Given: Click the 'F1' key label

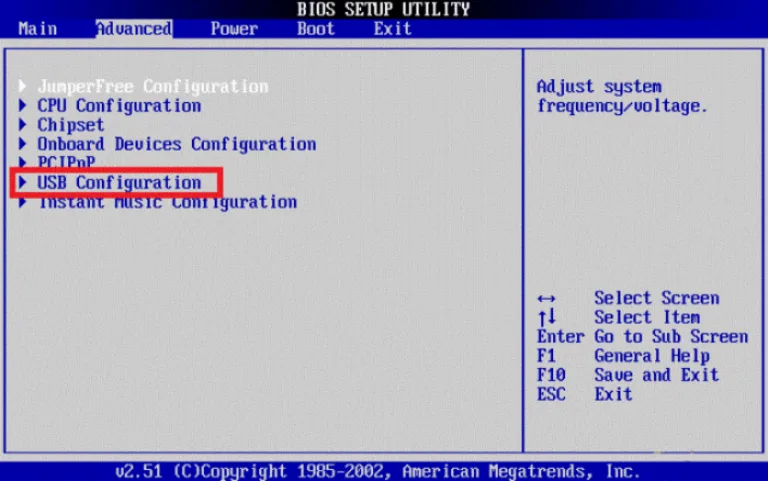Looking at the screenshot, I should pos(546,356).
